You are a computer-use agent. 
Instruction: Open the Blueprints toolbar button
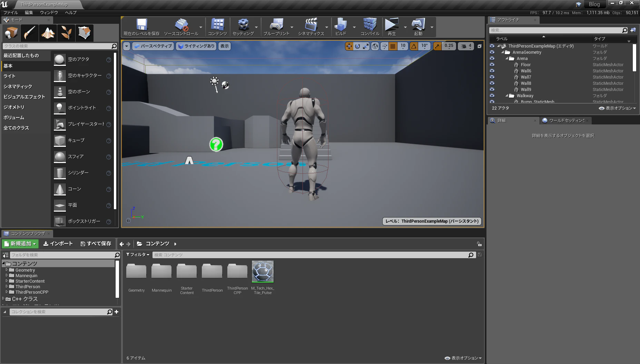pyautogui.click(x=276, y=27)
